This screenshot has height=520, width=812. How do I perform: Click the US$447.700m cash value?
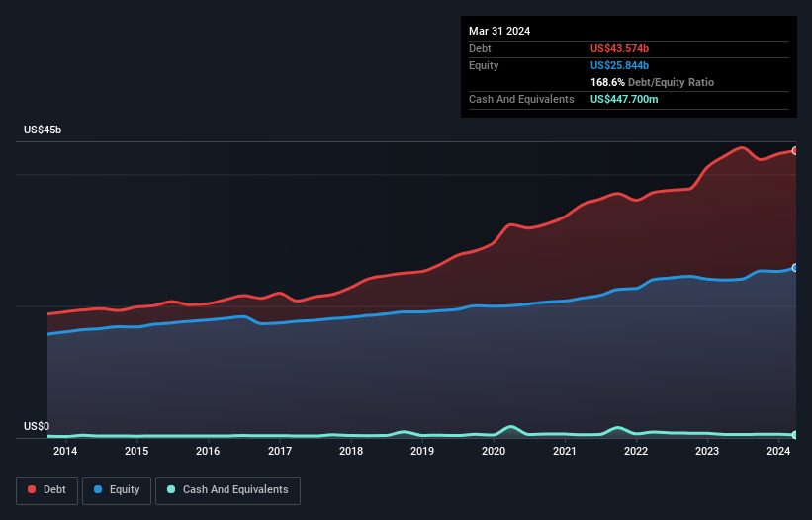pyautogui.click(x=624, y=99)
